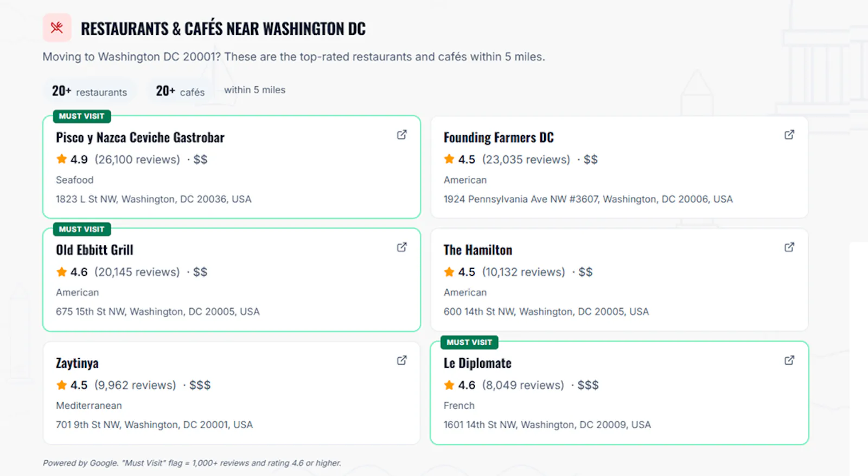Open Zaytinya external link icon

(x=401, y=360)
